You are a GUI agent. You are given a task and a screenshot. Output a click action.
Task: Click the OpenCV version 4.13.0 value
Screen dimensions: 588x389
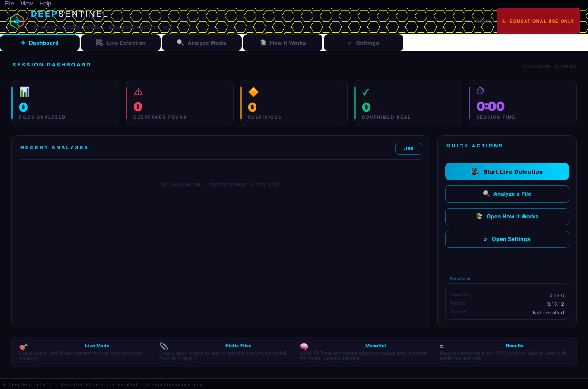556,295
